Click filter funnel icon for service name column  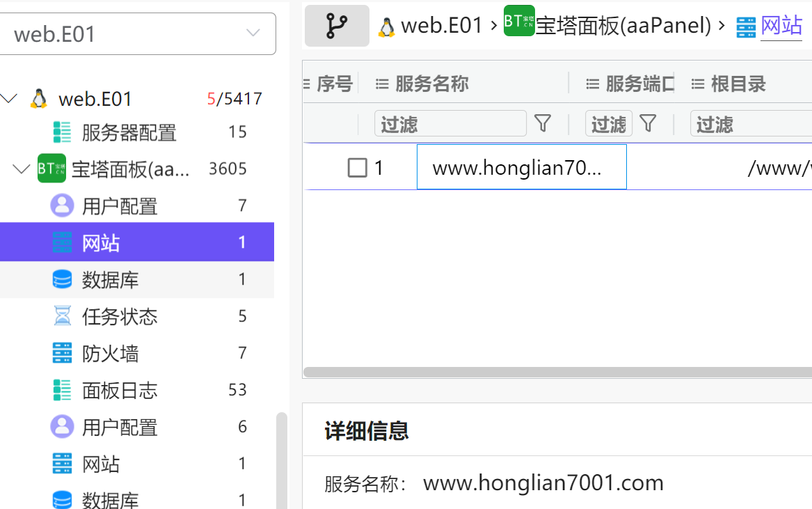coord(543,124)
